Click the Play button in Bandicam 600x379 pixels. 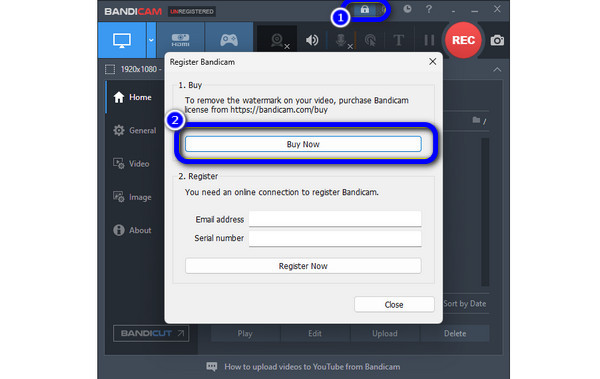point(245,333)
